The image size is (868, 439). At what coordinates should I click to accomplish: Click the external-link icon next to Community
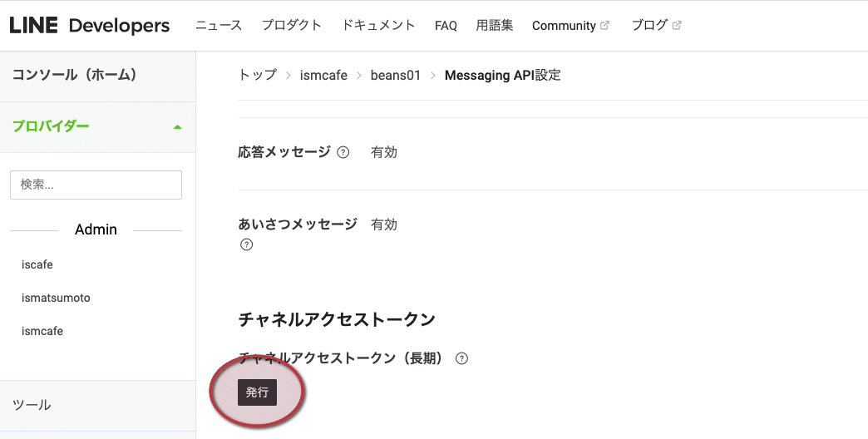point(605,25)
